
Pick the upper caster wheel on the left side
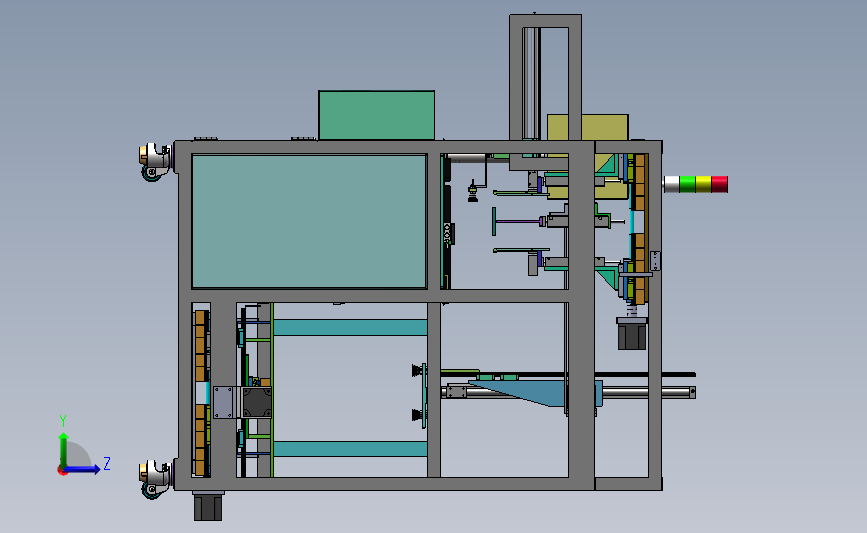[x=154, y=161]
